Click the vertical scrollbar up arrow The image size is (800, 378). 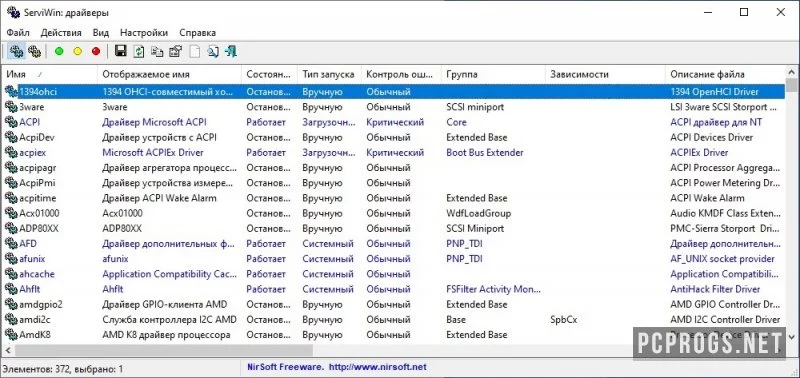tap(791, 71)
